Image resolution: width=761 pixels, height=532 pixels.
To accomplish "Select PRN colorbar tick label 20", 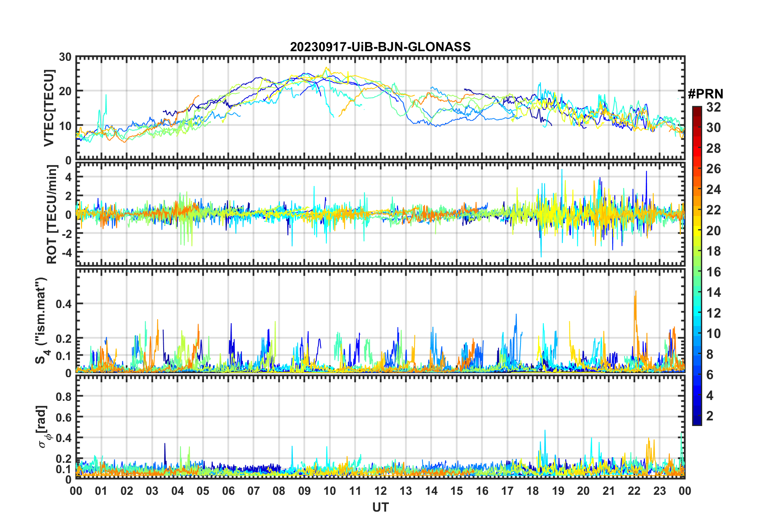I will point(713,231).
